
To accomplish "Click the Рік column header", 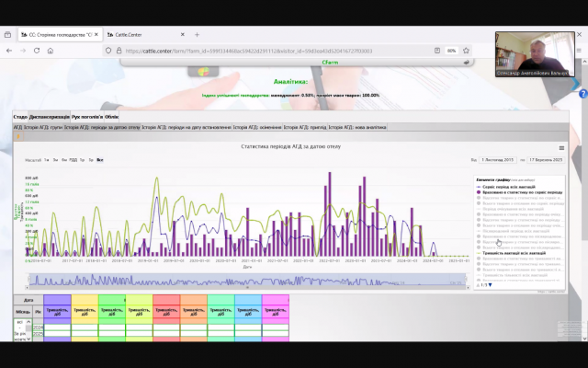I will 38,312.
